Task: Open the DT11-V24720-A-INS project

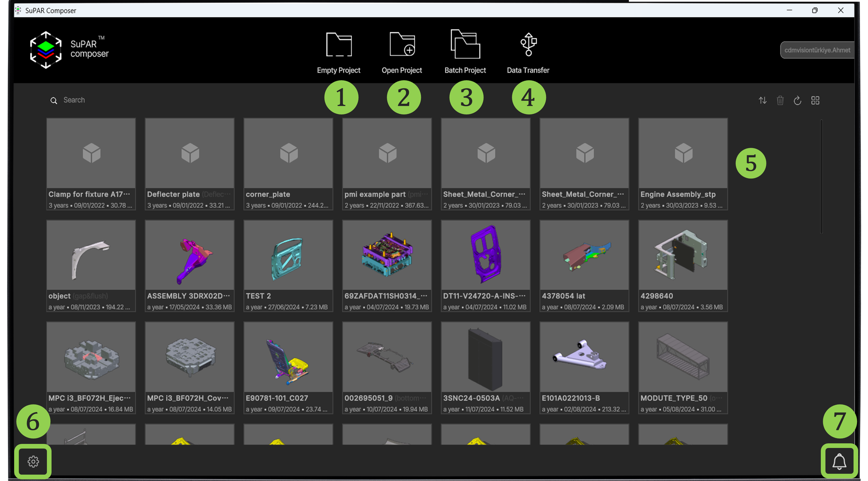Action: pyautogui.click(x=486, y=266)
